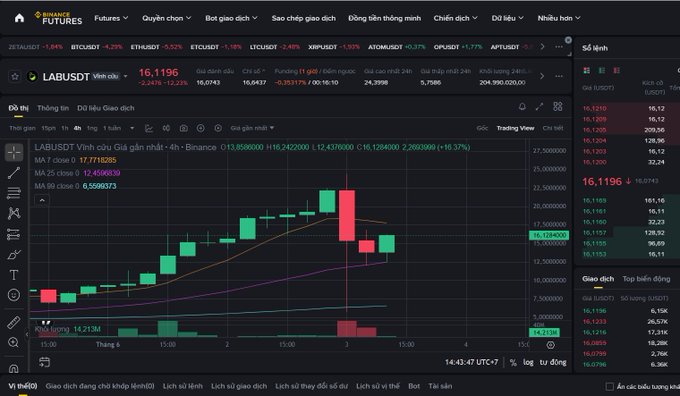This screenshot has width=680, height=396.
Task: Open the forecasting and measurement tools
Action: coord(14,234)
